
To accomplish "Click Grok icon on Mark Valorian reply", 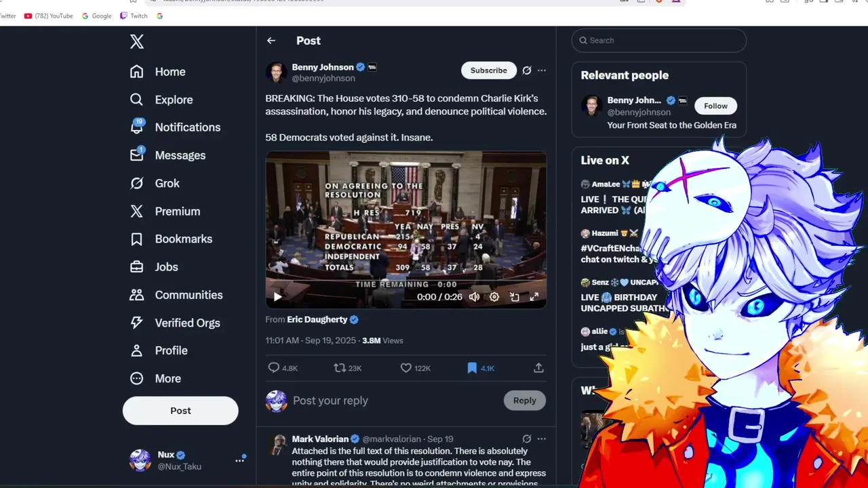I will click(x=527, y=439).
